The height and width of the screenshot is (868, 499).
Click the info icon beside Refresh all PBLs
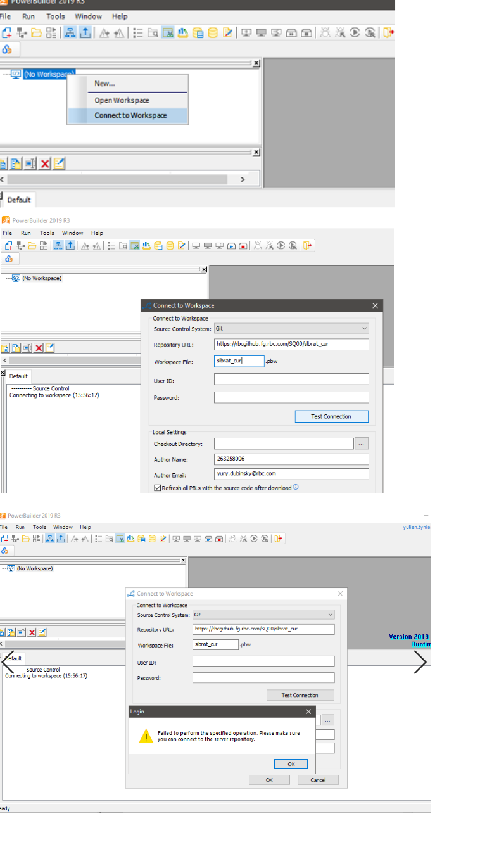[x=296, y=487]
